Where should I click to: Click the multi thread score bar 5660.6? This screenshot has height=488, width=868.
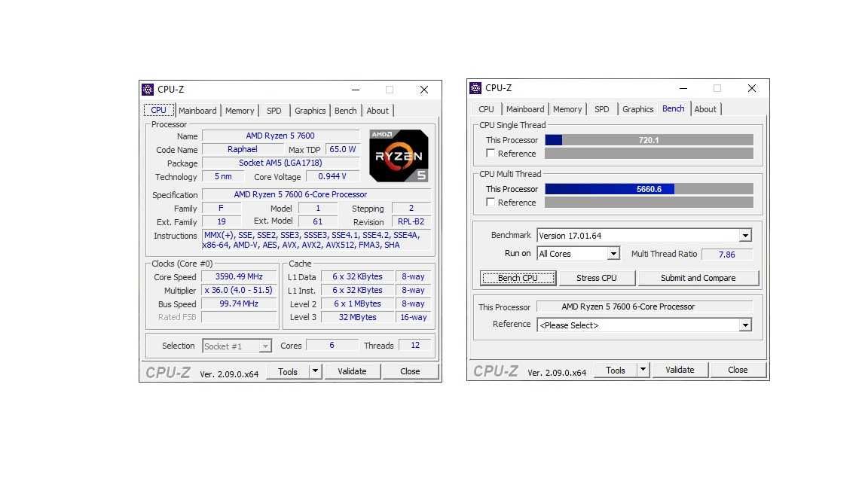(649, 189)
